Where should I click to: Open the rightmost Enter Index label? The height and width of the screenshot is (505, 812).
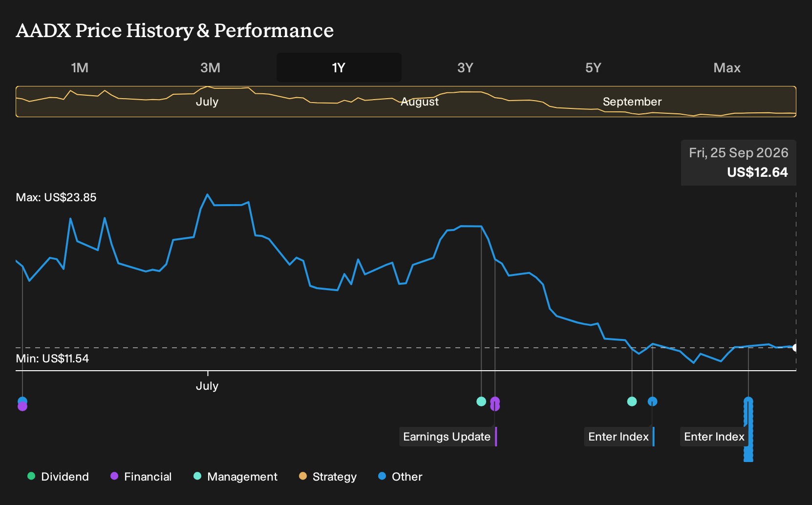[x=714, y=437]
